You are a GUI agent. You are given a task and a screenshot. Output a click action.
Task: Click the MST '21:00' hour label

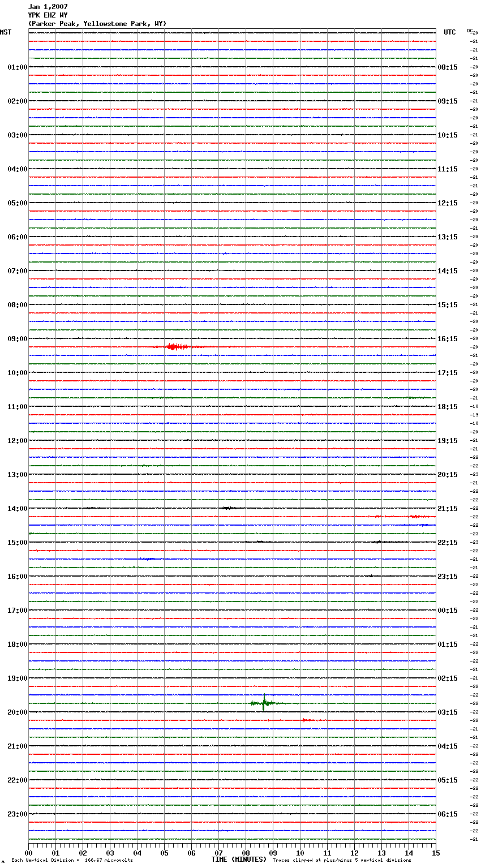pyautogui.click(x=18, y=746)
